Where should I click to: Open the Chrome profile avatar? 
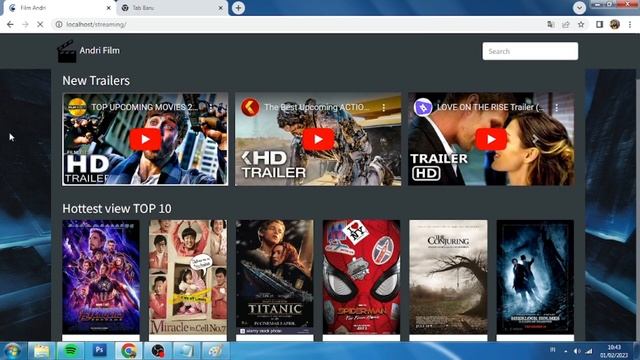coord(615,24)
